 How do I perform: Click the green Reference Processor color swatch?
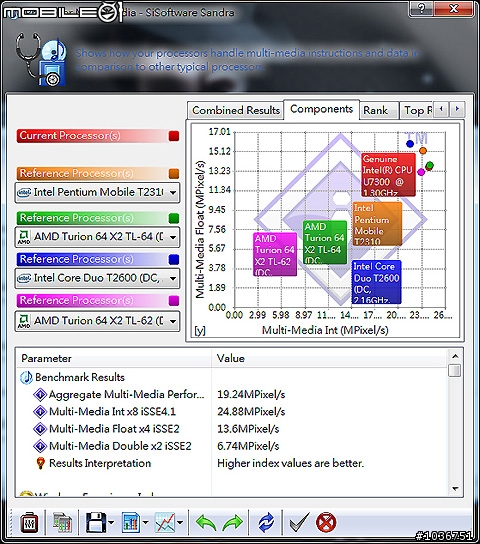pos(174,218)
